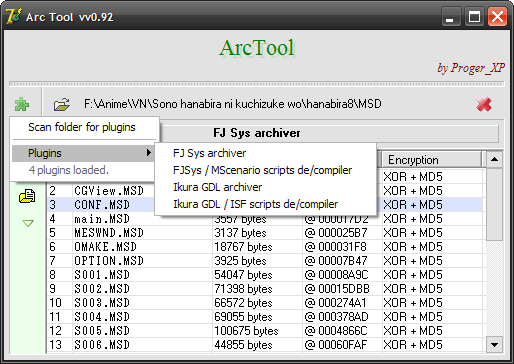Click the vertical scrollbar thumb
The width and height of the screenshot is (514, 364).
(x=494, y=204)
